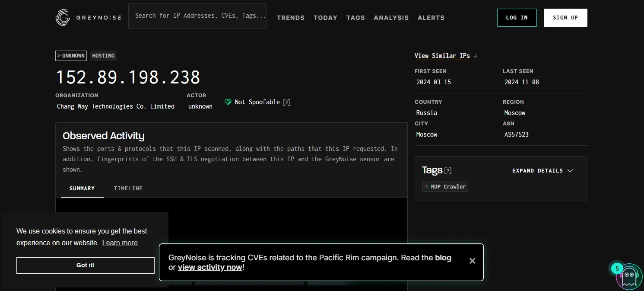Click the View Similar IPs arrow

click(475, 56)
